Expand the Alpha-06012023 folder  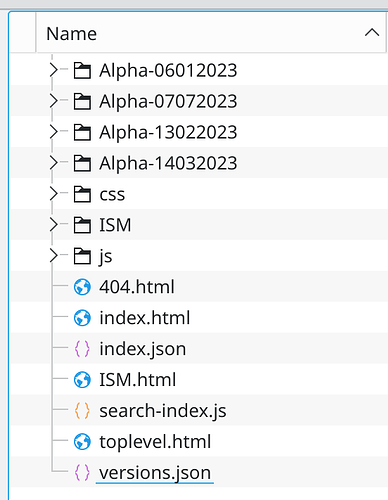pos(53,70)
